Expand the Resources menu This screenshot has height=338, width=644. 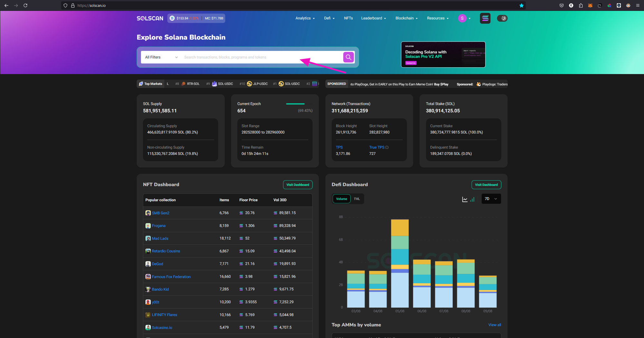tap(438, 18)
